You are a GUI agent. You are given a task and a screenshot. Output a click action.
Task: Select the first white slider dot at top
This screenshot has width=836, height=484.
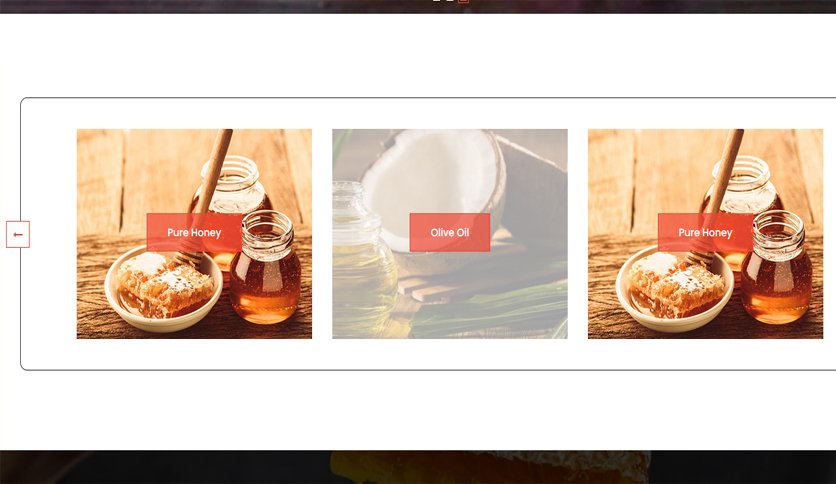(437, 1)
